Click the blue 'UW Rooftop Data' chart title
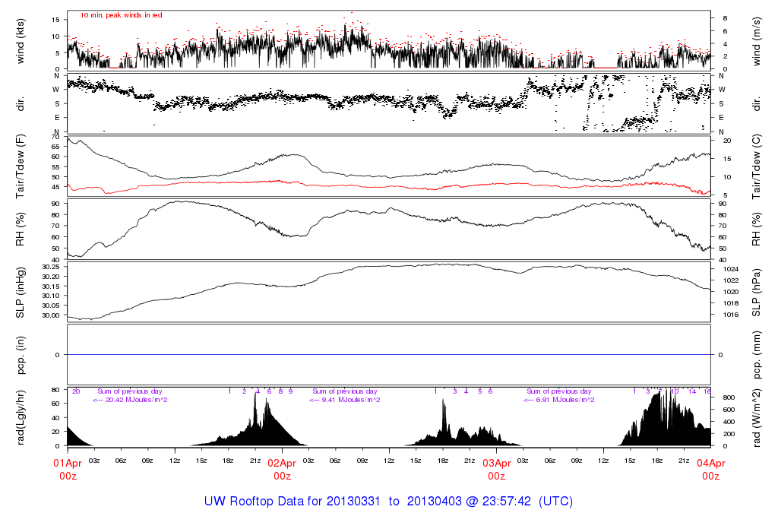 tap(388, 502)
